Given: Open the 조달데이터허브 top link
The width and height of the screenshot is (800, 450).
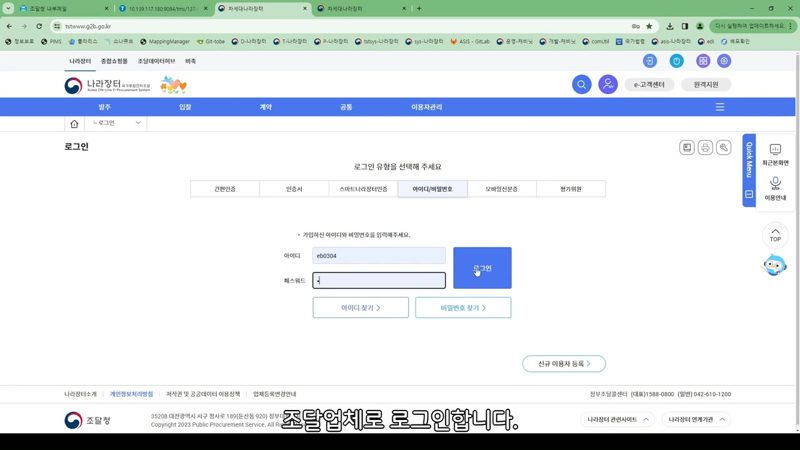Looking at the screenshot, I should [x=156, y=61].
